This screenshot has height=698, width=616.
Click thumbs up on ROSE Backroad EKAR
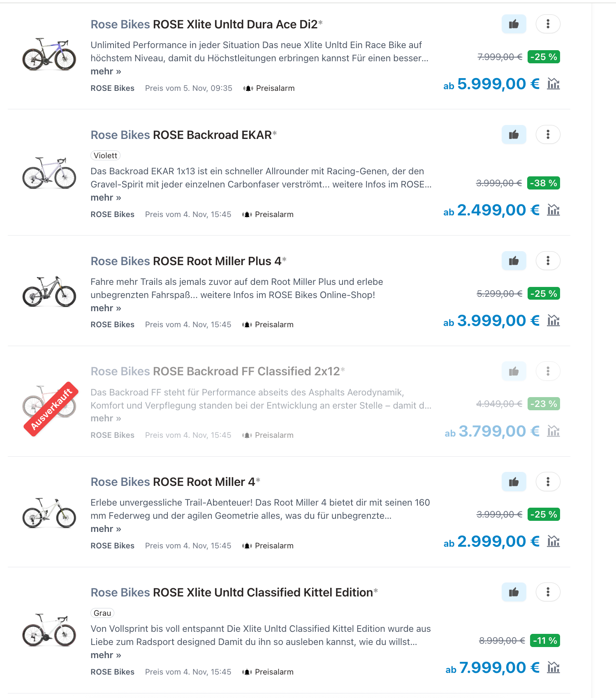click(514, 135)
